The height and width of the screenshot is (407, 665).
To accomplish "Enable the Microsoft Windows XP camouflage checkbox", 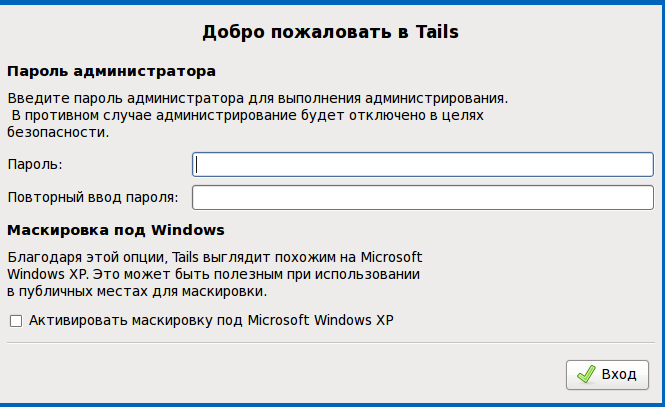I will point(16,321).
